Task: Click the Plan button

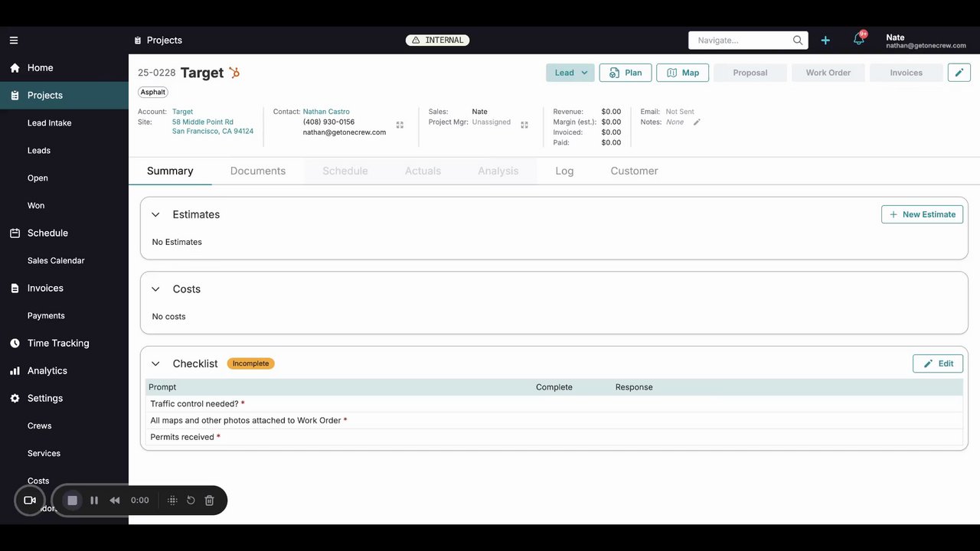Action: click(626, 73)
